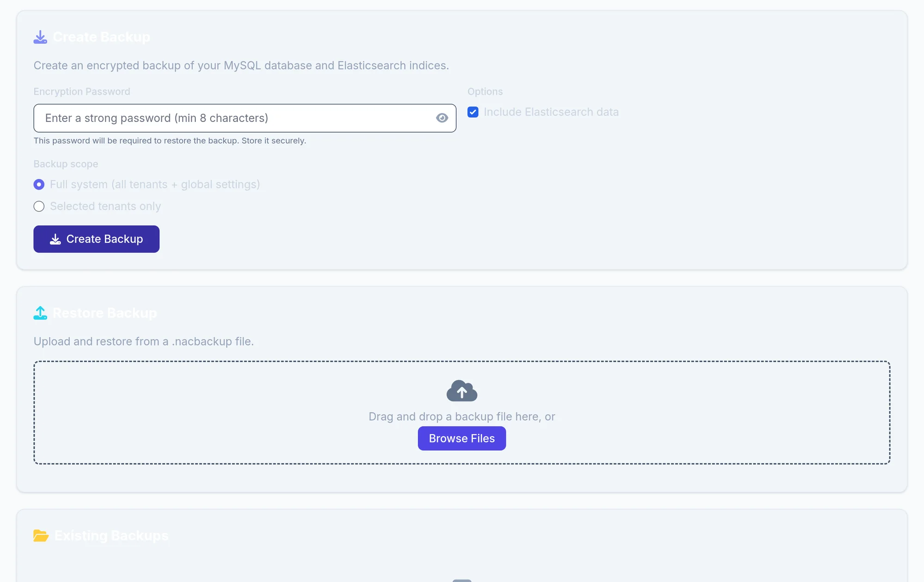Image resolution: width=924 pixels, height=582 pixels.
Task: Click 'This password will be required' hint text
Action: 170,140
